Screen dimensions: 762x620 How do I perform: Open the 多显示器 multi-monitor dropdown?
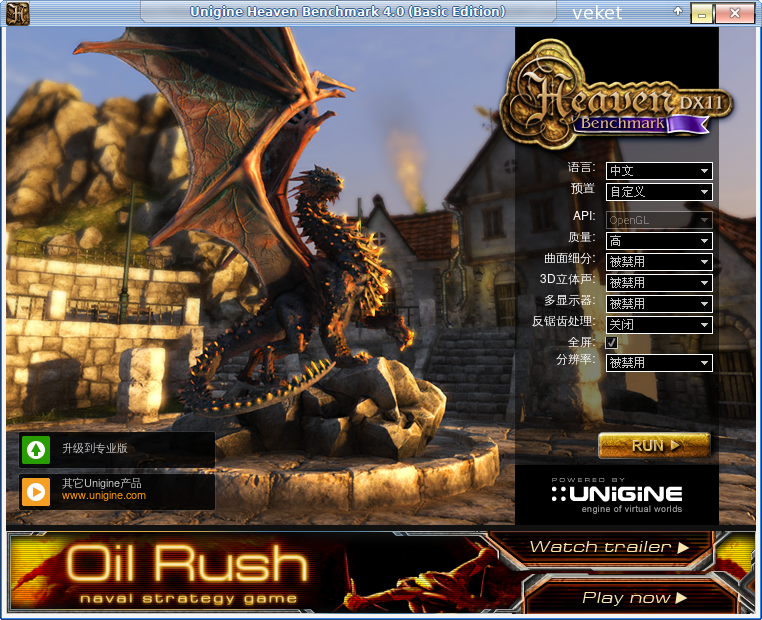[659, 304]
